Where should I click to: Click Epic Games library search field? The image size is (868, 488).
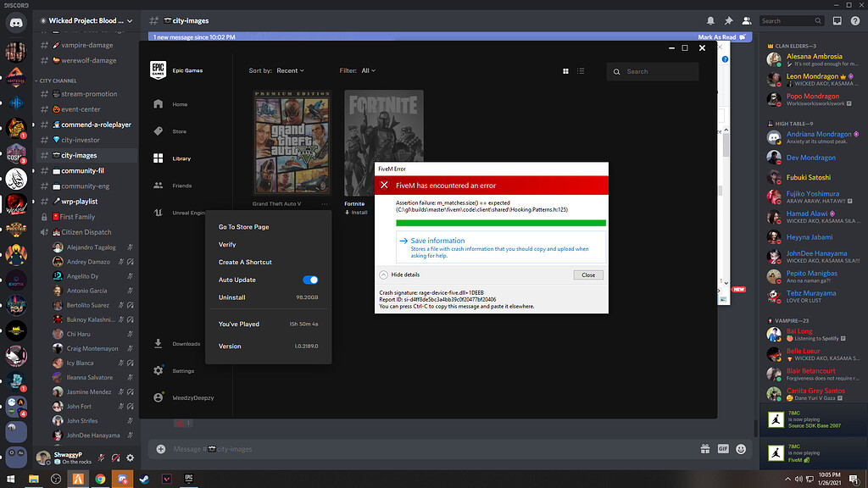click(653, 71)
